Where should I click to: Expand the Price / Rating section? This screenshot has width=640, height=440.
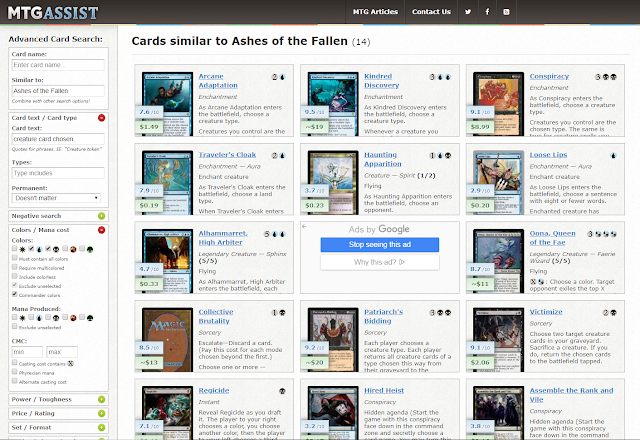pos(102,413)
